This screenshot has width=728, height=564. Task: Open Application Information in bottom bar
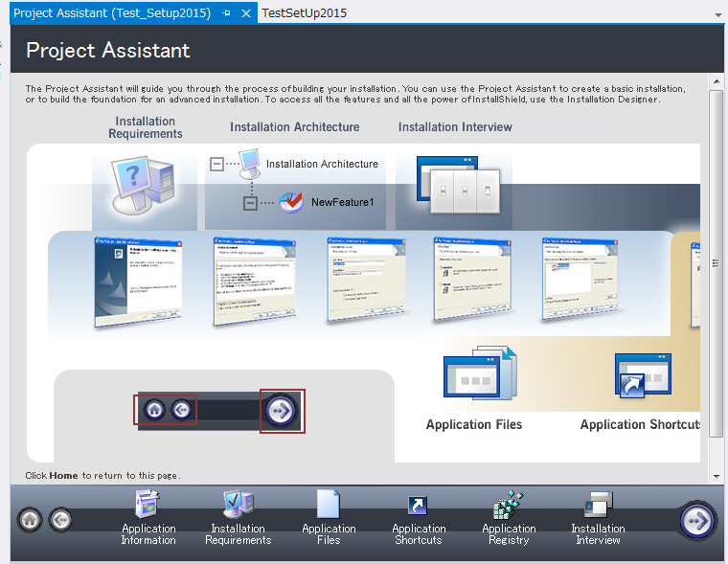(148, 518)
